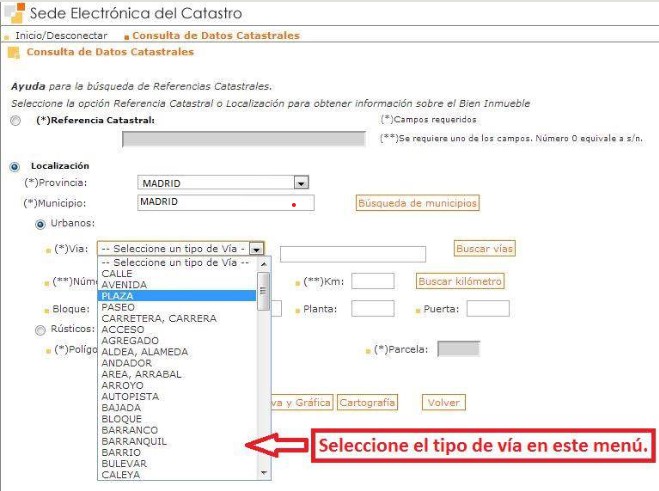Select the Localización radio button

[15, 166]
